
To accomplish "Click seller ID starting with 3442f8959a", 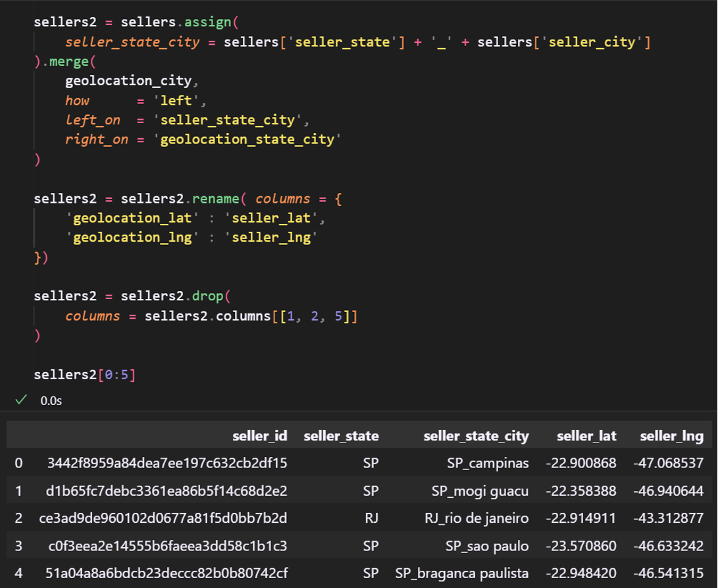I will click(x=167, y=463).
